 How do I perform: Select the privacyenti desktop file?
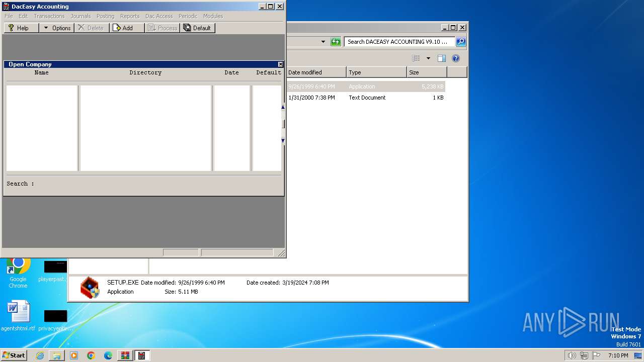pos(55,320)
